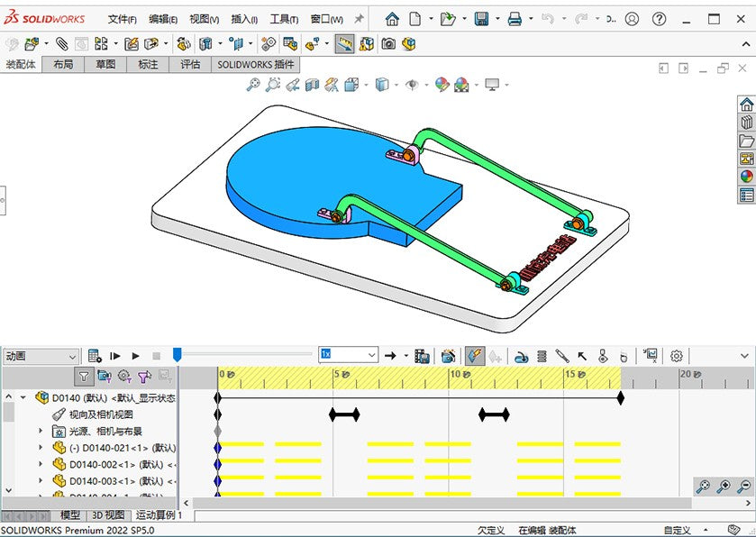The height and width of the screenshot is (537, 756).
Task: Expand the D0140-002<1> component node
Action: click(x=41, y=464)
